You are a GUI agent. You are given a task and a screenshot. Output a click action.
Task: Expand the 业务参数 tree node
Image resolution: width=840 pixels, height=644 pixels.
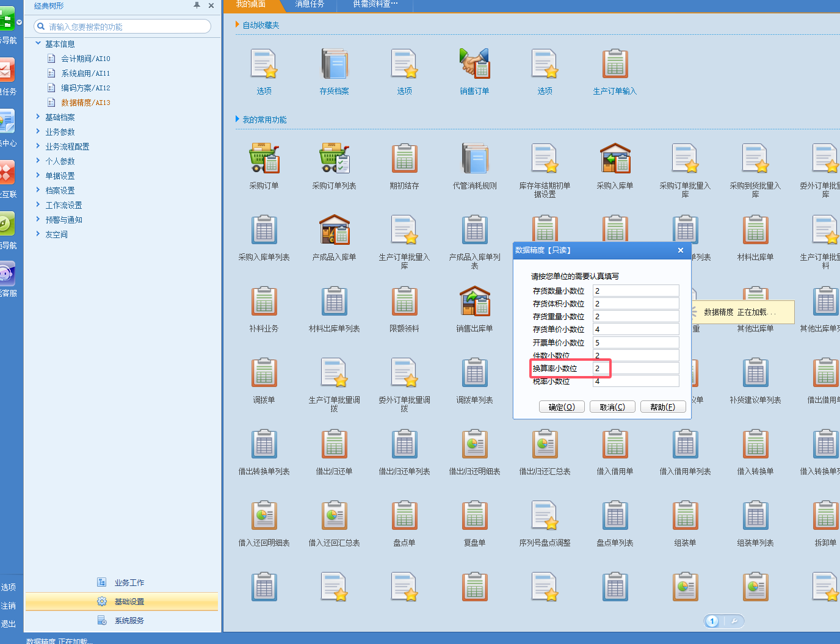38,131
